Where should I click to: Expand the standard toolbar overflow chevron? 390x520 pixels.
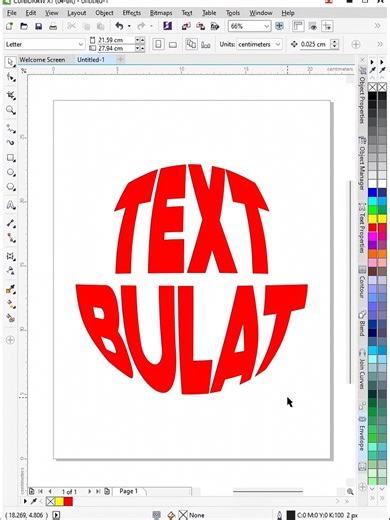pyautogui.click(x=377, y=26)
